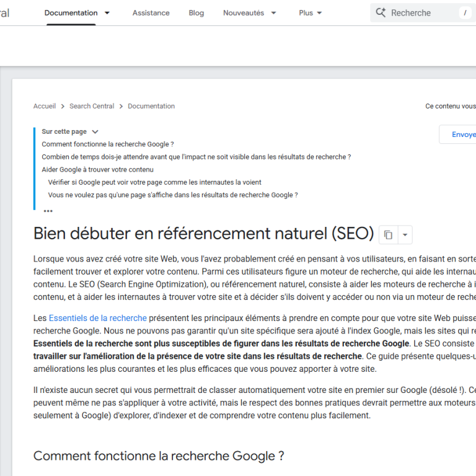Click the Comment fonctionne la recherche Google heading
This screenshot has height=476, width=476.
(159, 456)
